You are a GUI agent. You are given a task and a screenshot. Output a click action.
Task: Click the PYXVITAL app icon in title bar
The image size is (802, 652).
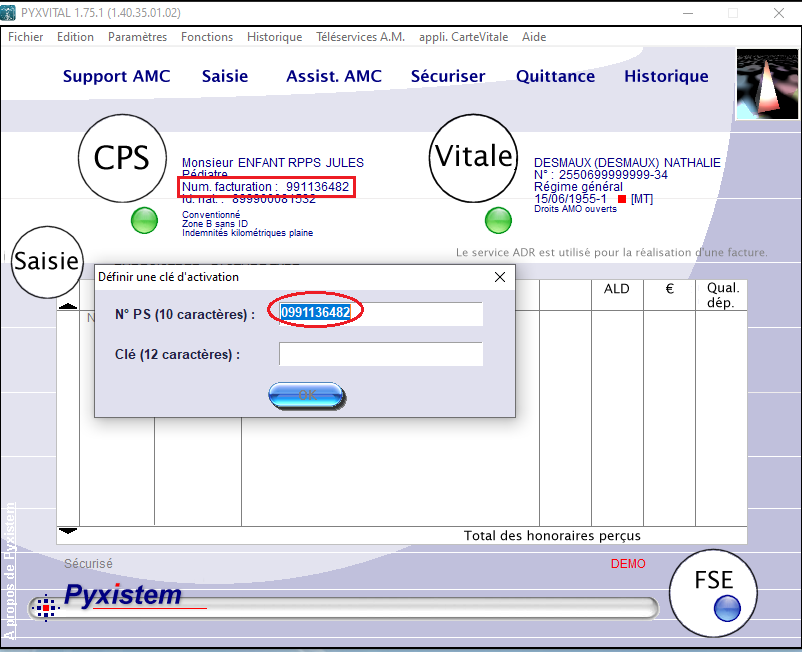pyautogui.click(x=8, y=13)
